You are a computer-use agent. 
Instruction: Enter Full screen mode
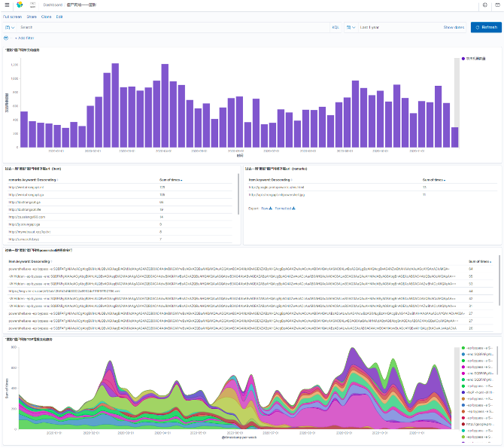coord(12,16)
